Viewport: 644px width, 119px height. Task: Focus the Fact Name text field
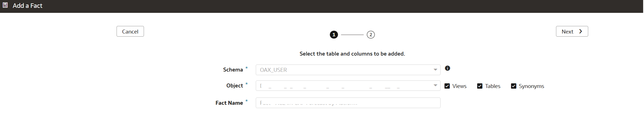[348, 103]
